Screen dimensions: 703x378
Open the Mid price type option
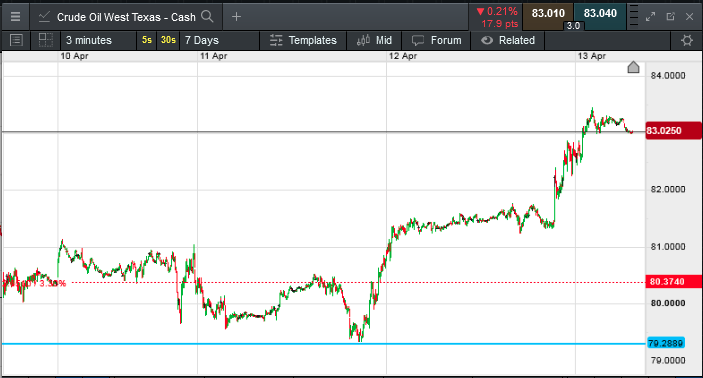[x=374, y=40]
